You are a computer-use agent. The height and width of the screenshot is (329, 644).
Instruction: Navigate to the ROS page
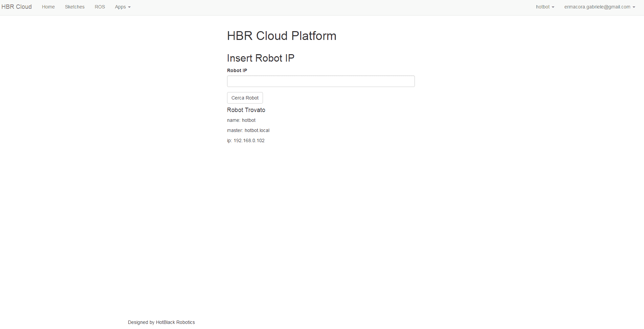pyautogui.click(x=100, y=7)
